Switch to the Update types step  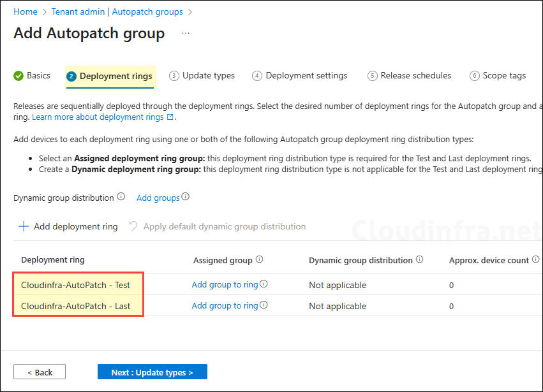pyautogui.click(x=202, y=76)
